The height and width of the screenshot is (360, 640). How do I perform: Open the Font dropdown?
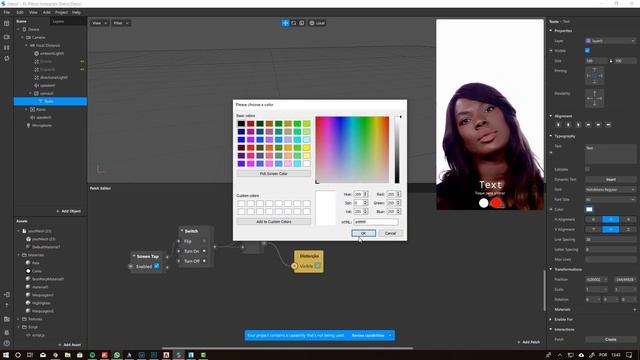(611, 189)
